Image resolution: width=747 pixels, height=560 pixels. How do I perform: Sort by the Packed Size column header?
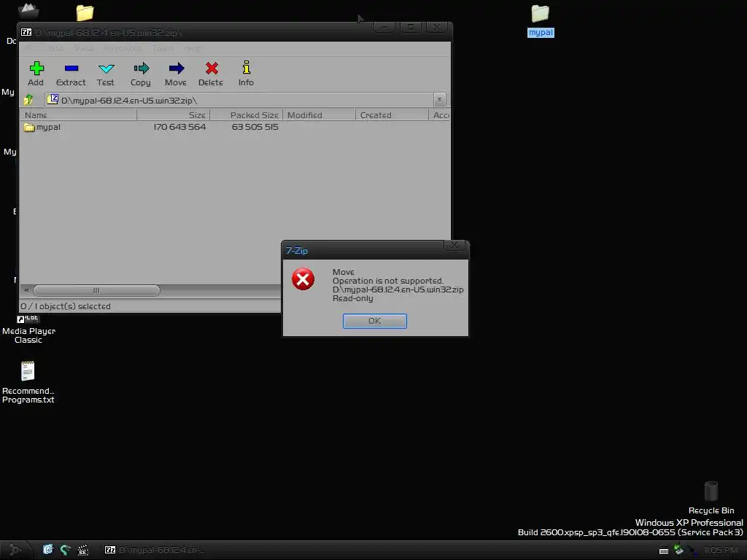click(x=247, y=115)
